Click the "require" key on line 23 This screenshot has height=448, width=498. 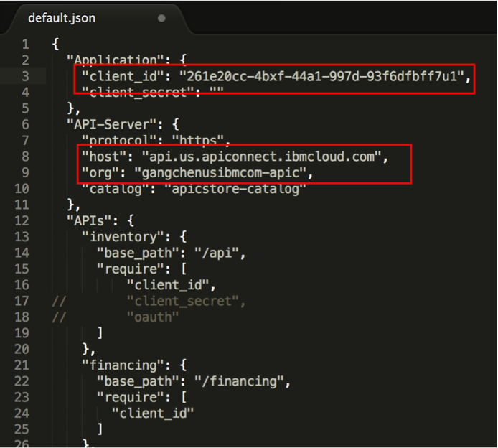tap(131, 398)
